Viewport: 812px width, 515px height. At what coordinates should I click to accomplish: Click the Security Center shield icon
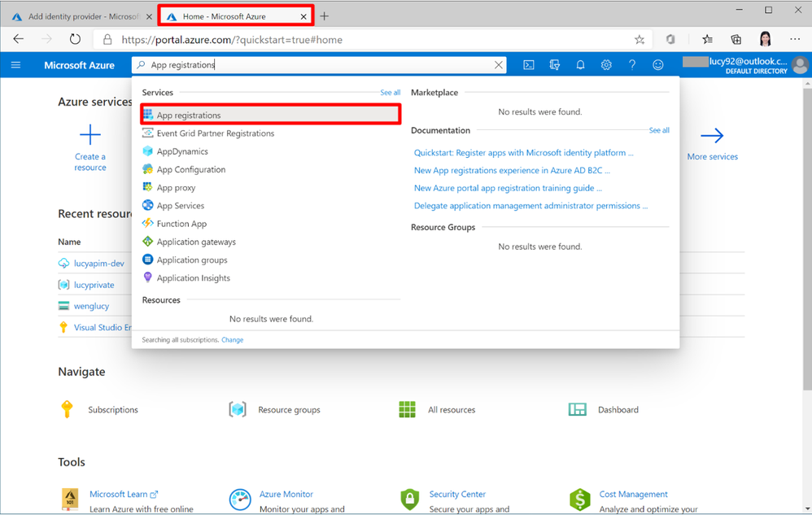coord(409,500)
